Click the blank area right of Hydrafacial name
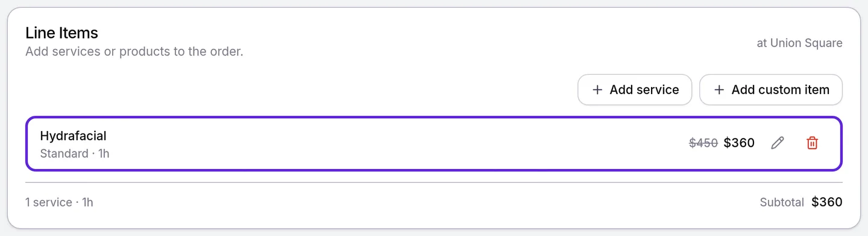 [392, 144]
